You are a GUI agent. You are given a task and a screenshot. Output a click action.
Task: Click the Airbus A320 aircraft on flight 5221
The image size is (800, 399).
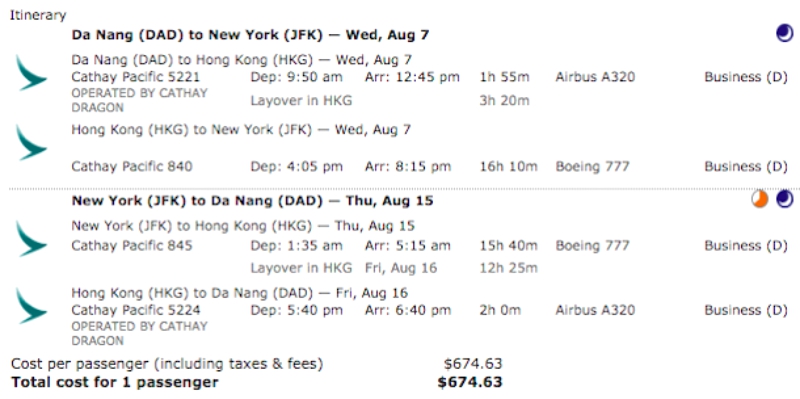point(595,78)
